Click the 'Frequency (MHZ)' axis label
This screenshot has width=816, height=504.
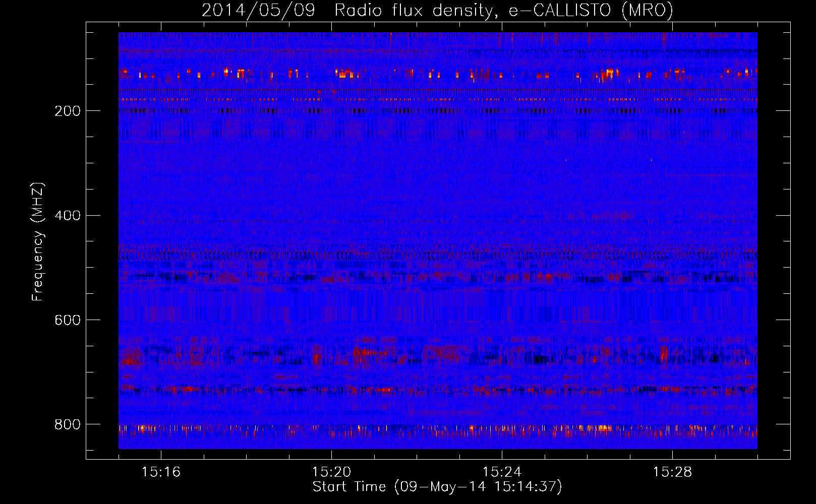tap(38, 241)
